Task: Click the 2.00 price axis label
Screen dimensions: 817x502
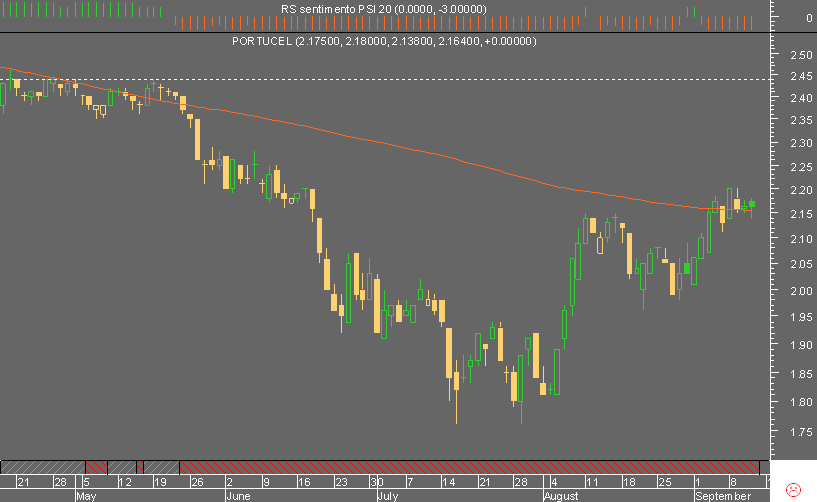Action: (x=801, y=291)
